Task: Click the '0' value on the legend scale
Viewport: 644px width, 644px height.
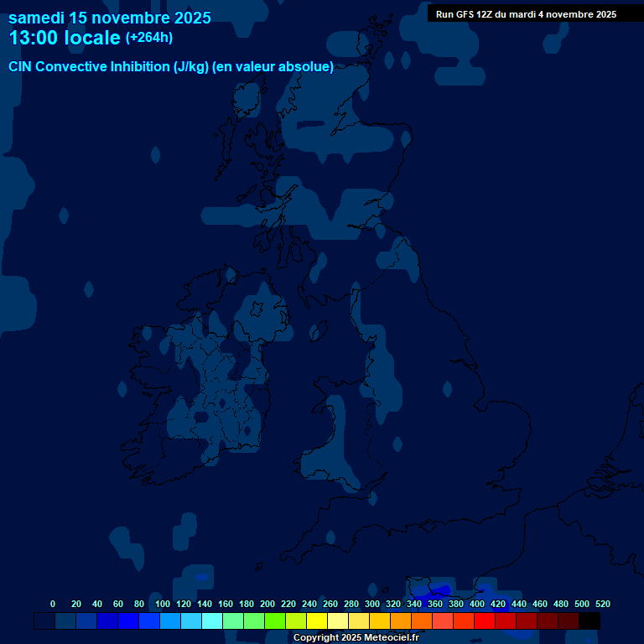Action: [x=53, y=604]
